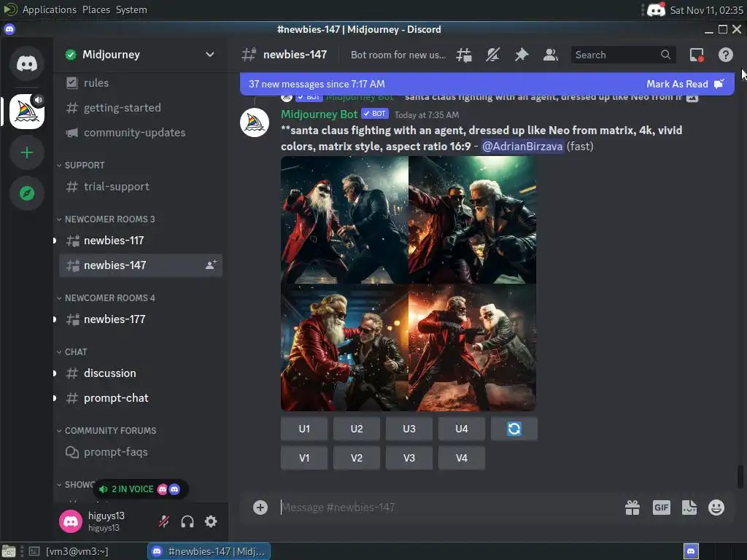Toggle deafen headphones in user panel
The height and width of the screenshot is (560, 747).
pyautogui.click(x=187, y=521)
